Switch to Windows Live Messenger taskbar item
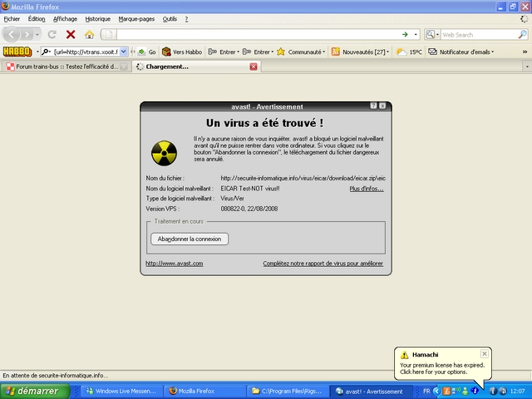The image size is (532, 399). click(122, 392)
